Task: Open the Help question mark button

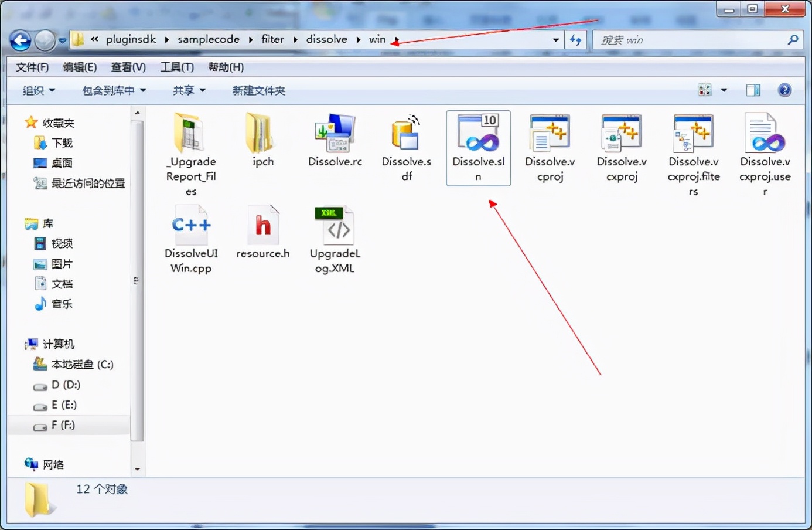Action: (x=784, y=90)
